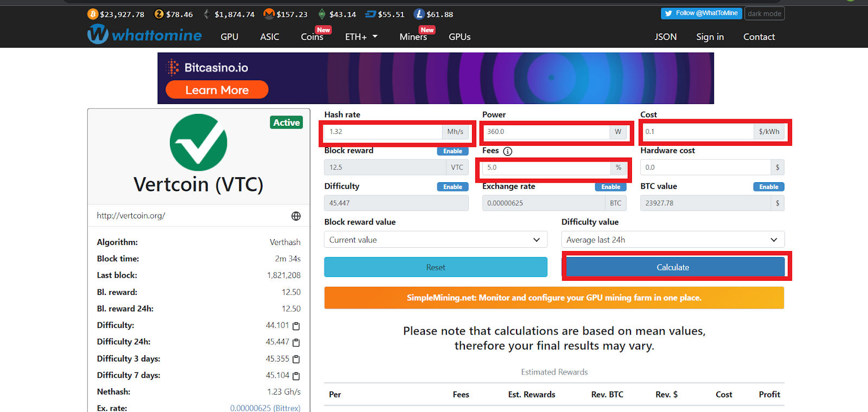
Task: Click the WhatToMine logo
Action: (x=144, y=35)
